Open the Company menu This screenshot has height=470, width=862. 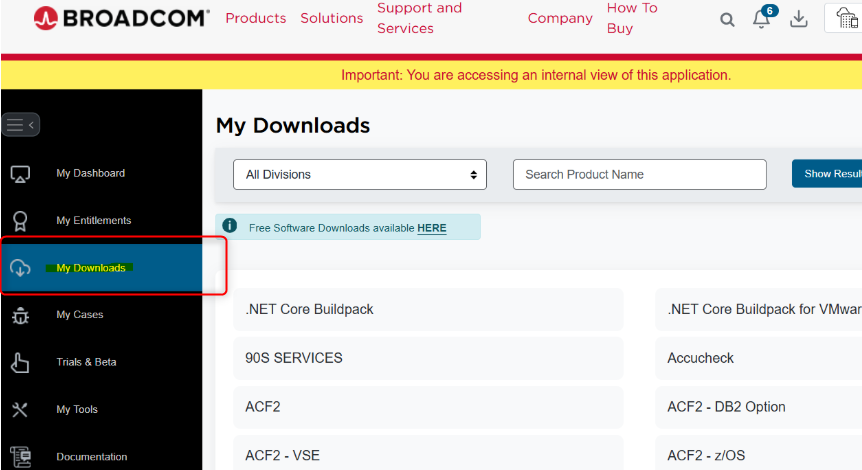pos(560,18)
